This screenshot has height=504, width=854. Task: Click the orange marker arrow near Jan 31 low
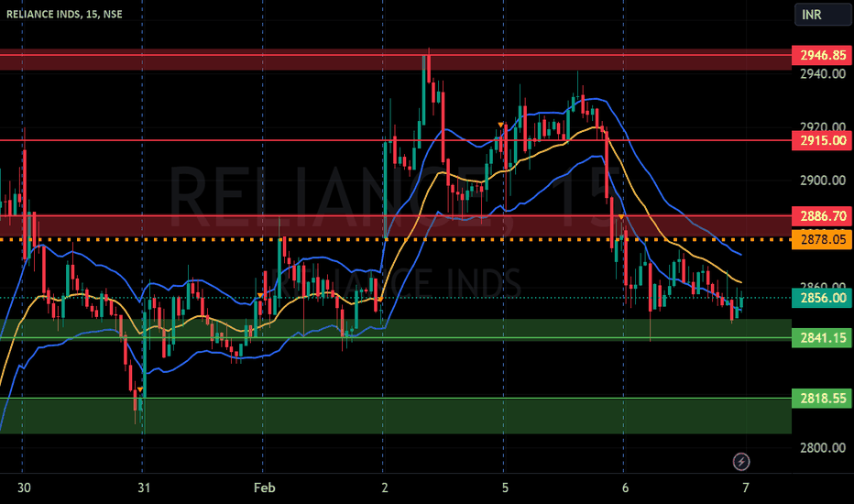pyautogui.click(x=140, y=389)
